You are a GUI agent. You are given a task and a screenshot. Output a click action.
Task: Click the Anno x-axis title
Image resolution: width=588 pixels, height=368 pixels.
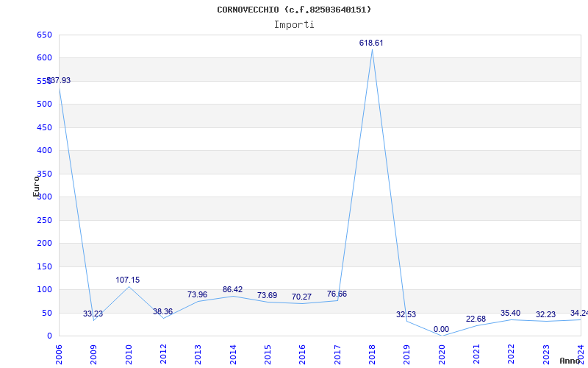[570, 361]
